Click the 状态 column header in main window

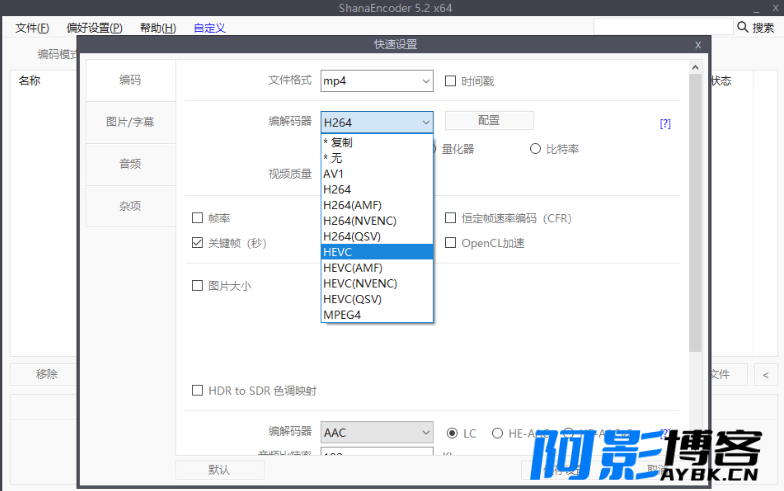[721, 80]
